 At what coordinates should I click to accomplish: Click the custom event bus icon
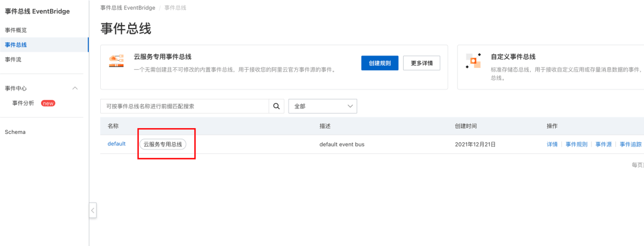tap(473, 60)
